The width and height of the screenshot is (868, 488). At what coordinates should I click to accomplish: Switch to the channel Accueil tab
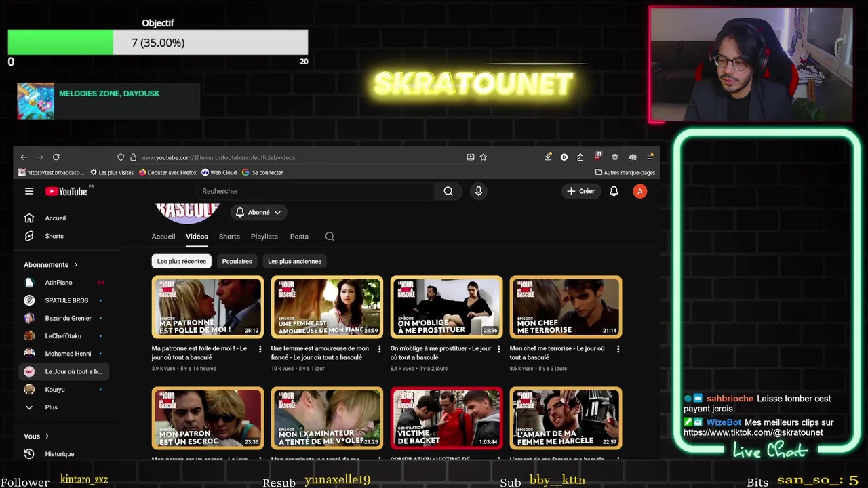point(163,237)
